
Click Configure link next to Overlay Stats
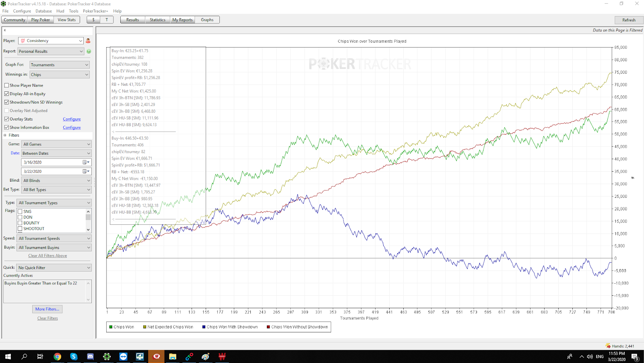(x=72, y=119)
